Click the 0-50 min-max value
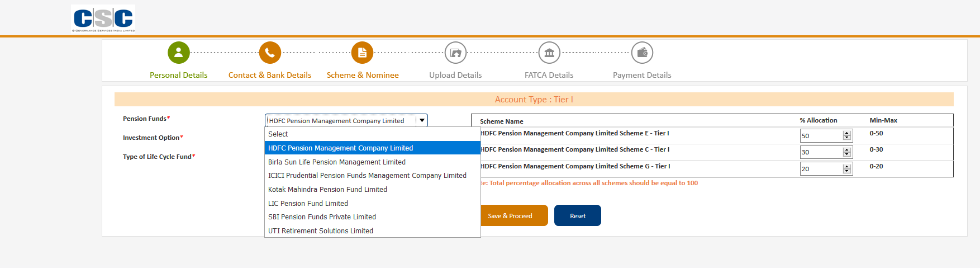980x268 pixels. pyautogui.click(x=876, y=133)
